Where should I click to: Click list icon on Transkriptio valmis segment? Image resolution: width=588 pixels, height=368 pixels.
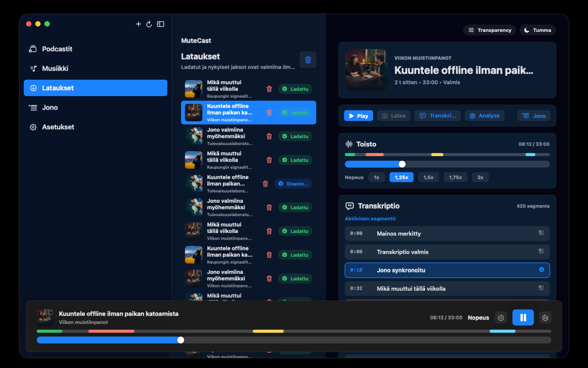coord(541,251)
